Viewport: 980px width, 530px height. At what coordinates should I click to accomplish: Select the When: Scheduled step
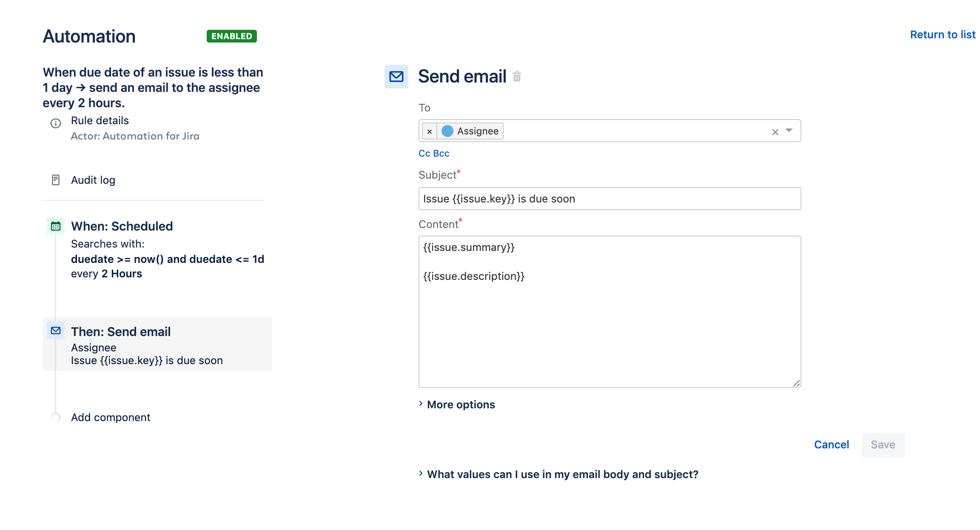click(122, 226)
